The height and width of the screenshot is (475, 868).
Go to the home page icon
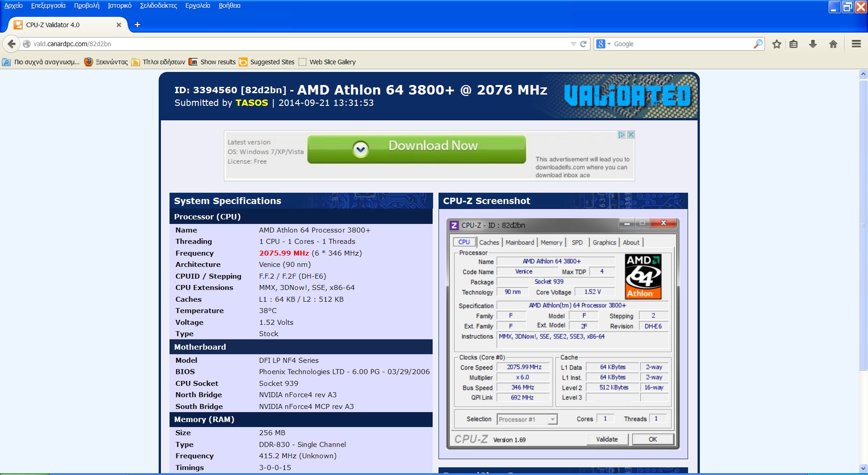point(833,44)
